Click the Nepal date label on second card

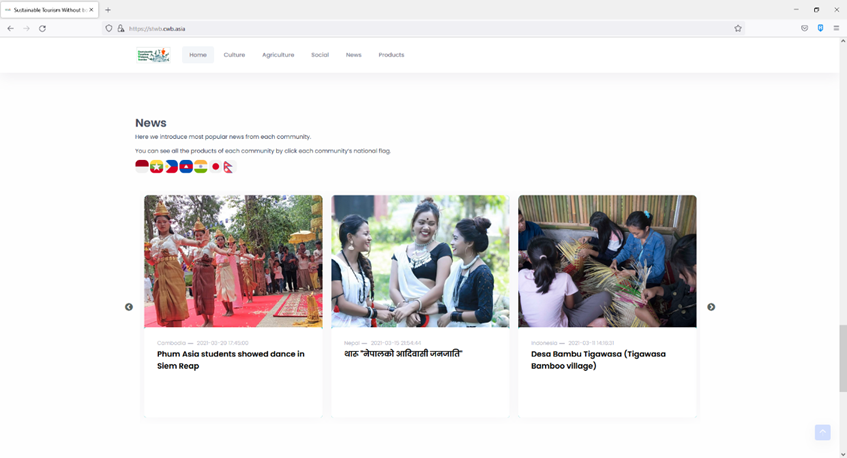(x=382, y=343)
